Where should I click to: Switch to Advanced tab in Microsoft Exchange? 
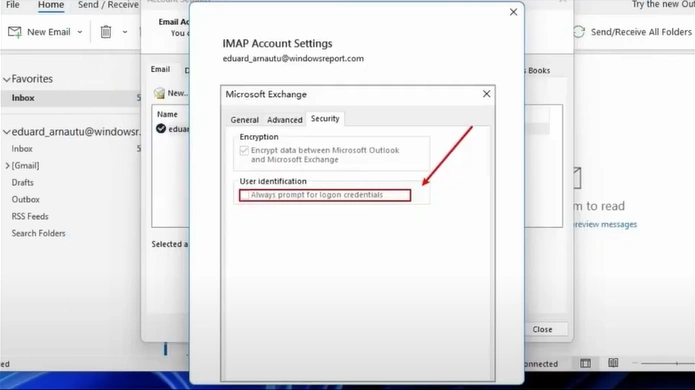click(285, 120)
